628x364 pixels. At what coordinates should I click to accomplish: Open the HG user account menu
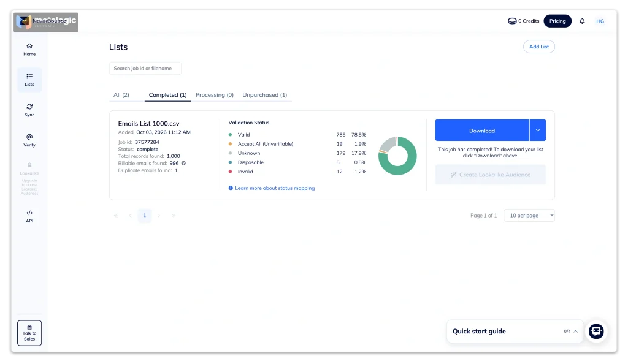(600, 21)
